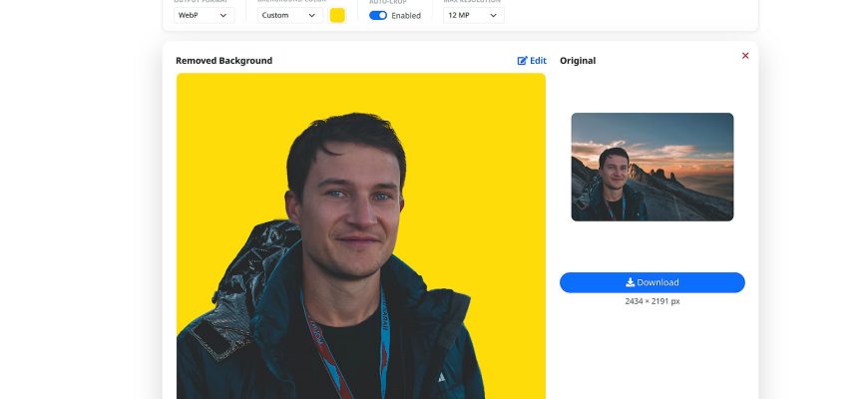Click the Enabled label beside the auto-crop toggle
Screen dimensions: 868x399
406,16
